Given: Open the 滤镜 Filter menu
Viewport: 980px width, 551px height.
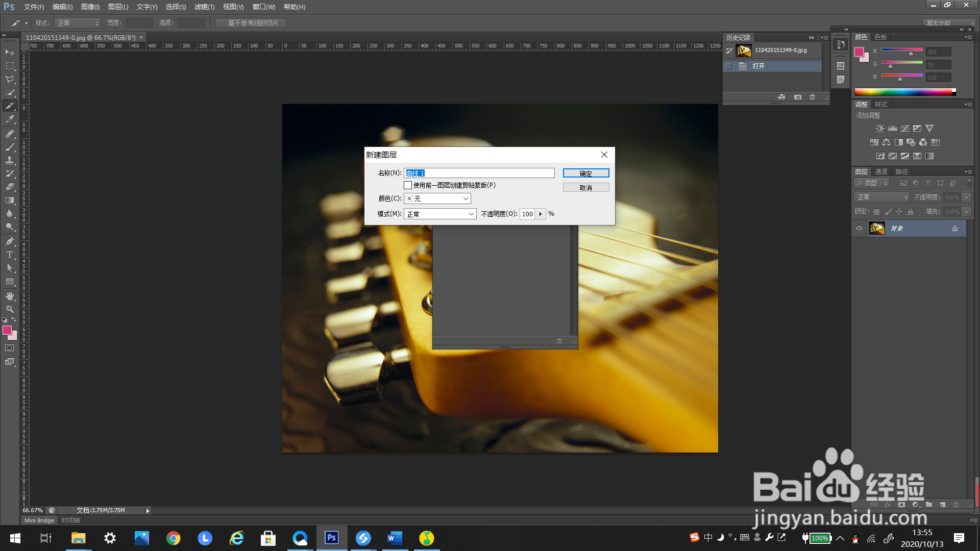Looking at the screenshot, I should [x=204, y=7].
